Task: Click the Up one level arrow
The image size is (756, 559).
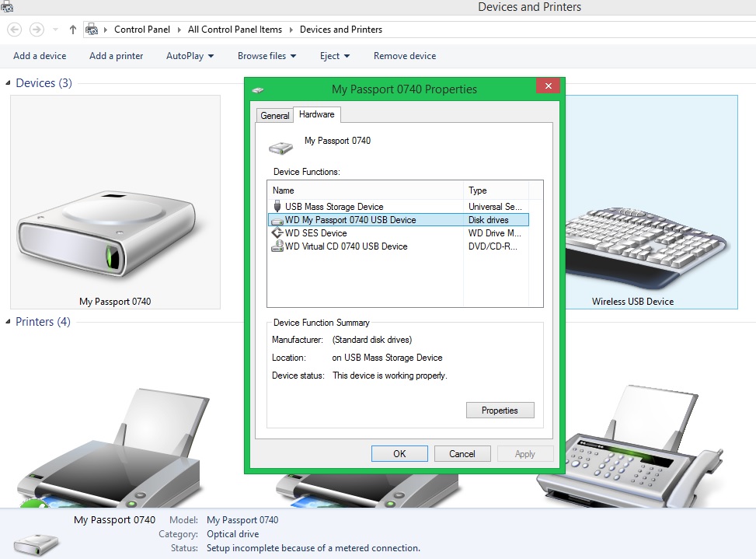Action: point(73,30)
